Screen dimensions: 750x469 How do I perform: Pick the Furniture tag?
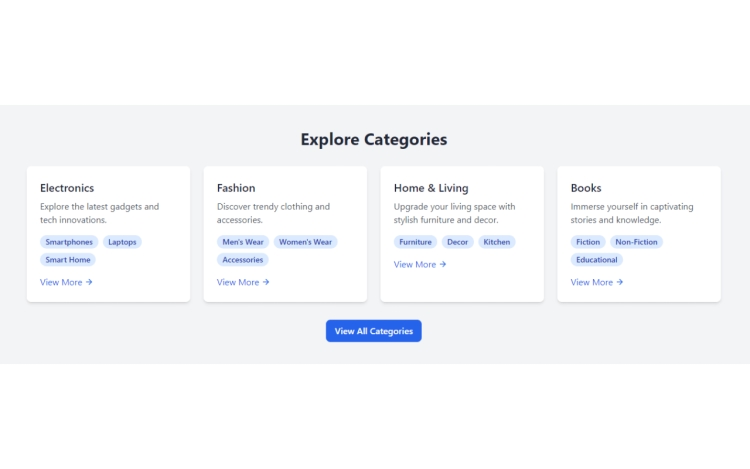click(x=415, y=242)
